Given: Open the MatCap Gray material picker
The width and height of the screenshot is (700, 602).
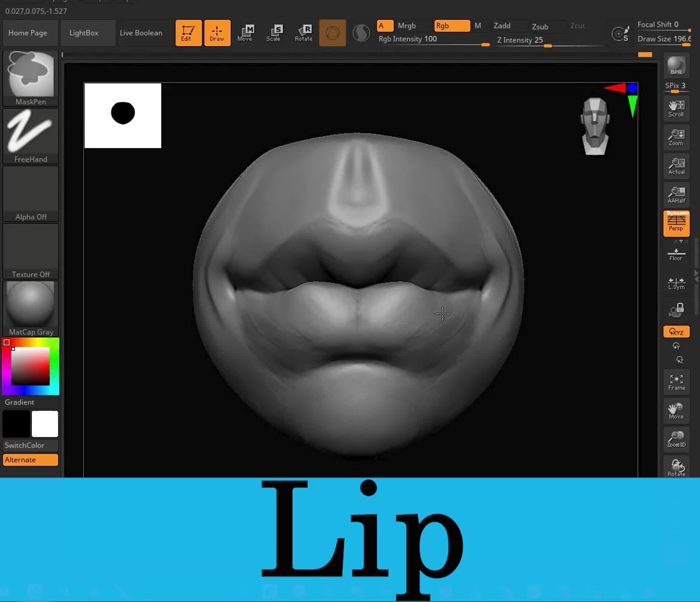Looking at the screenshot, I should click(x=30, y=305).
